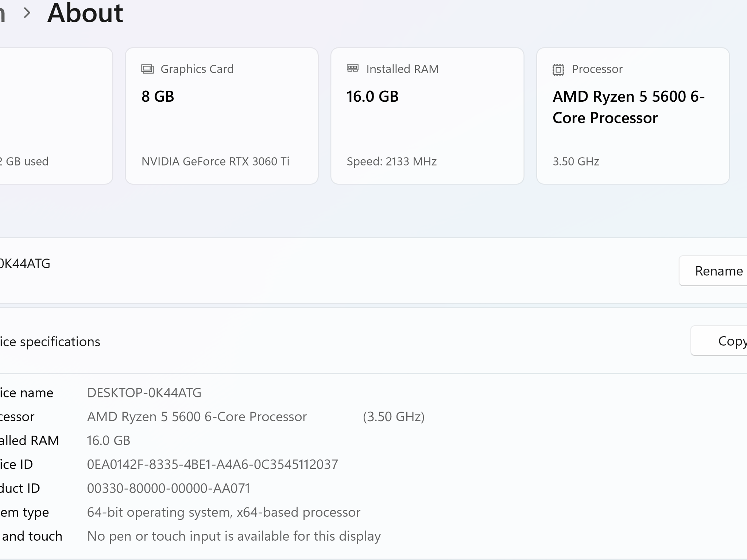Select the Speed: 2133 MHz text

(x=392, y=161)
